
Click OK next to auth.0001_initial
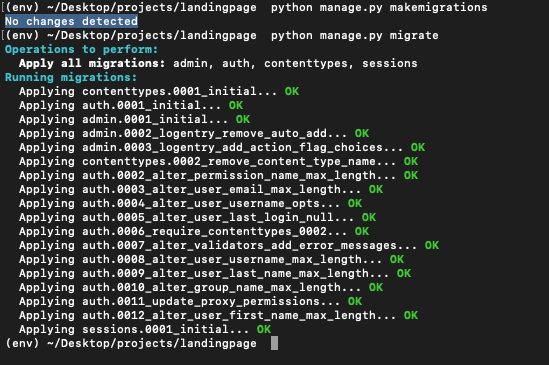pos(236,105)
